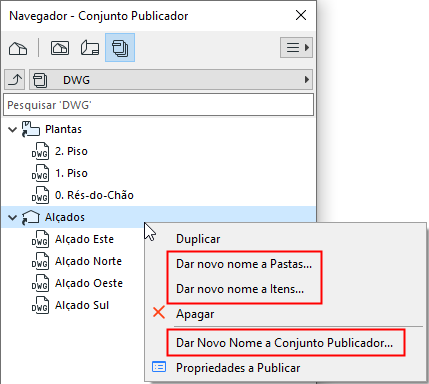Open Propriedades a Publicar
The image size is (429, 384).
238,368
